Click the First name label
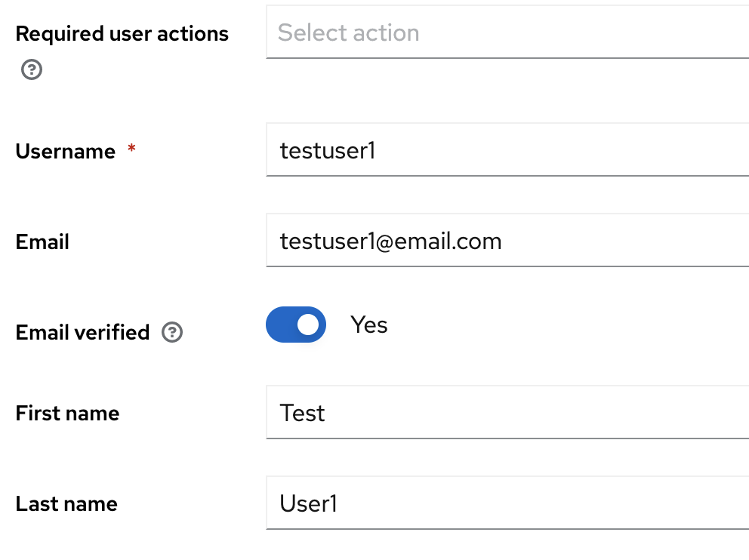749x560 pixels. (67, 413)
